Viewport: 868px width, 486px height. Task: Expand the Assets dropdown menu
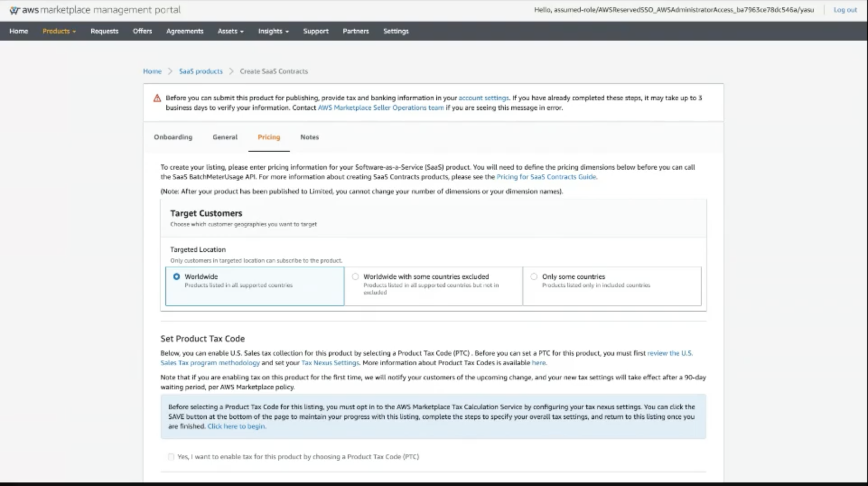tap(230, 31)
